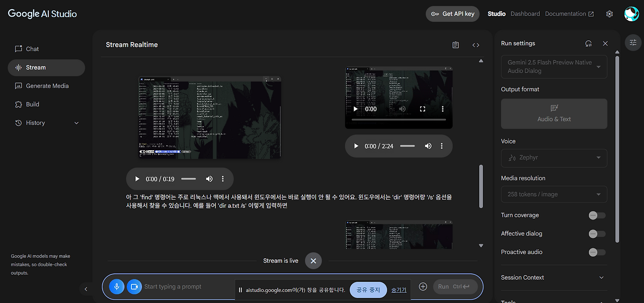This screenshot has width=644, height=303.
Task: Click the Korean 'find' command response text
Action: coord(289,201)
